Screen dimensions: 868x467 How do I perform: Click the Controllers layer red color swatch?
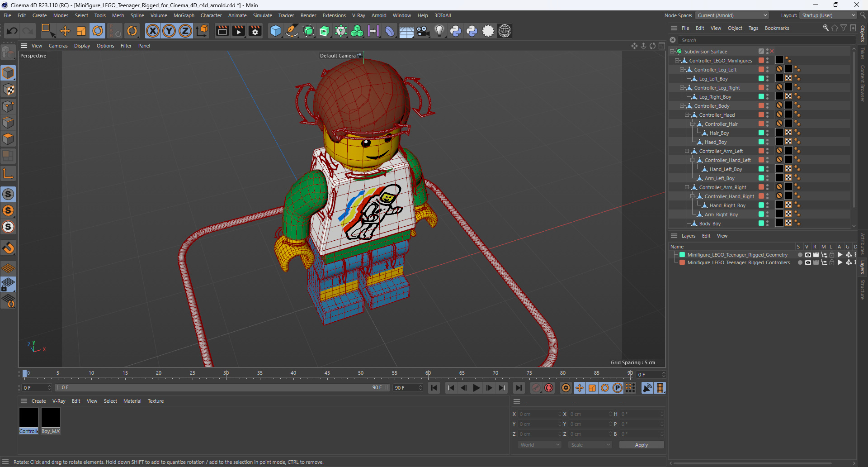682,262
